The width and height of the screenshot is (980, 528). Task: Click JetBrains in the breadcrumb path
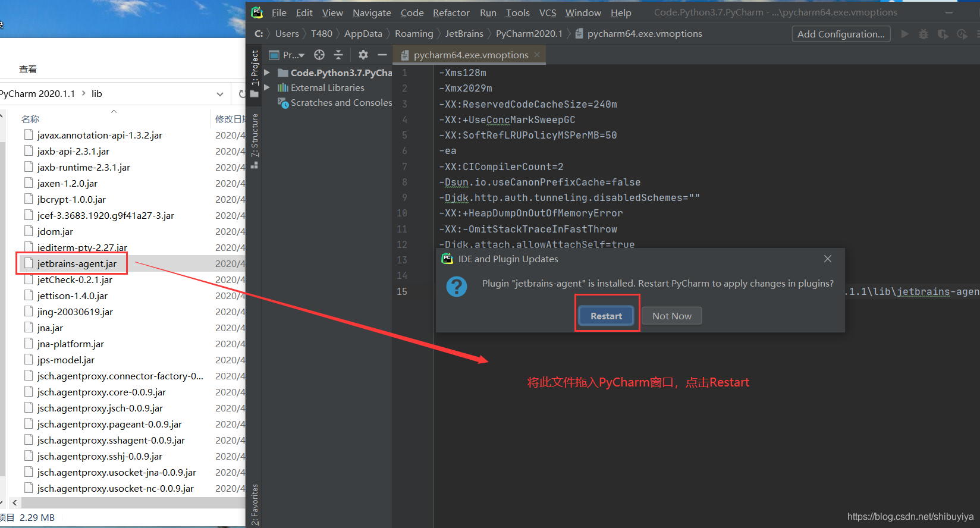[x=464, y=34]
